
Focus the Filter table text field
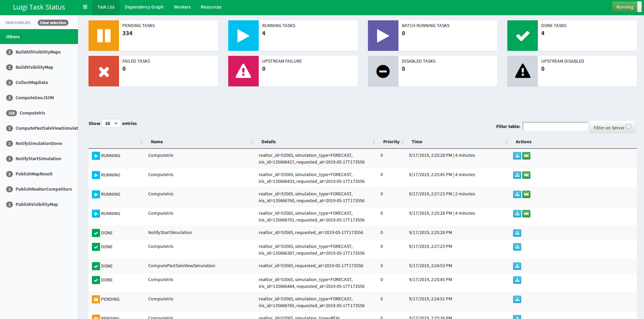pos(555,126)
